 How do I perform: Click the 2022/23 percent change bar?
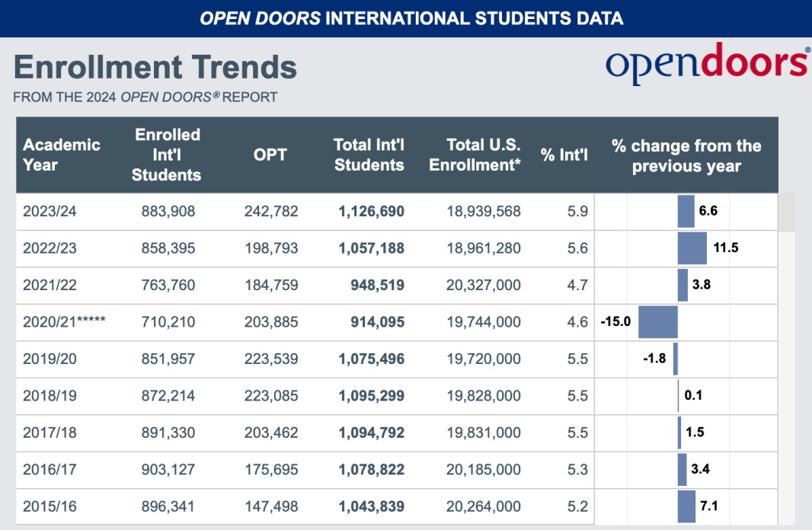[x=692, y=248]
